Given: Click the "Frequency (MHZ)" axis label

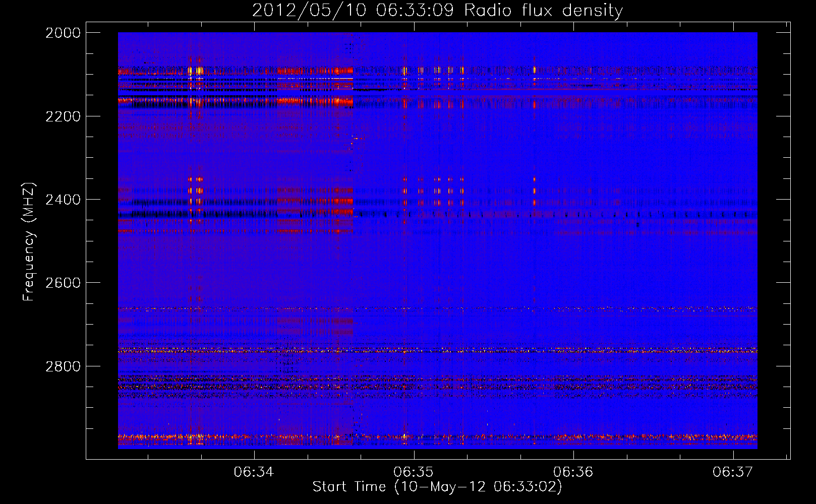Looking at the screenshot, I should click(29, 242).
